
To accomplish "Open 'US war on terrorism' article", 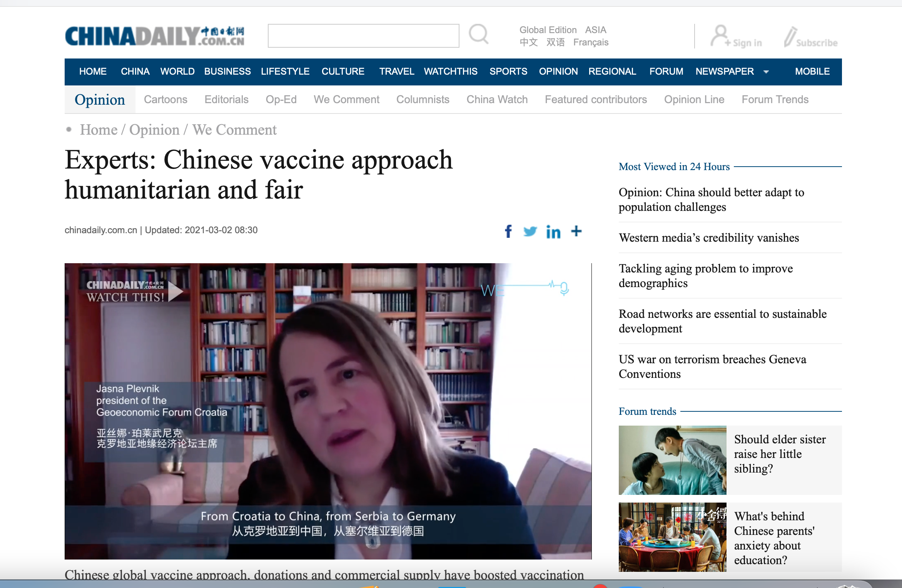I will click(712, 366).
